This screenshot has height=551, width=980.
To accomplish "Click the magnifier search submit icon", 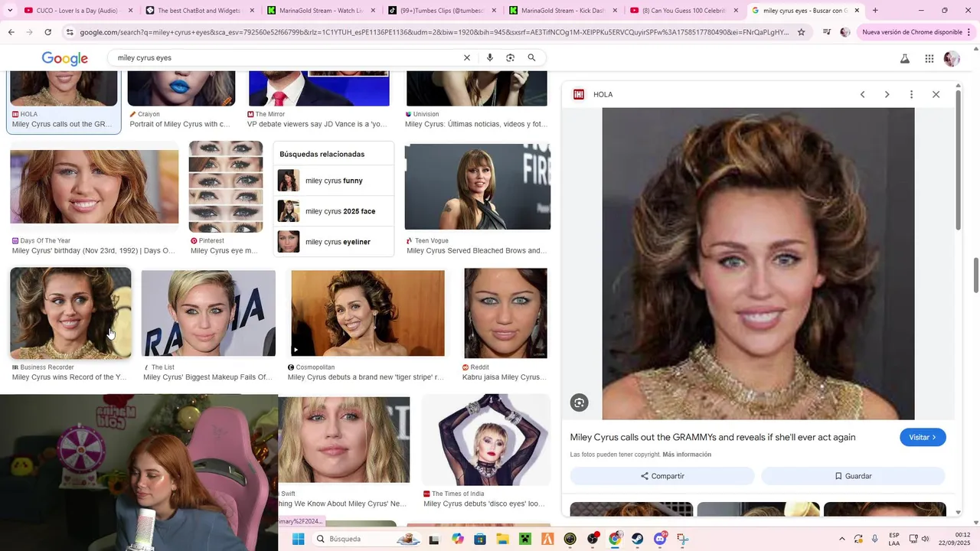I will pos(531,58).
